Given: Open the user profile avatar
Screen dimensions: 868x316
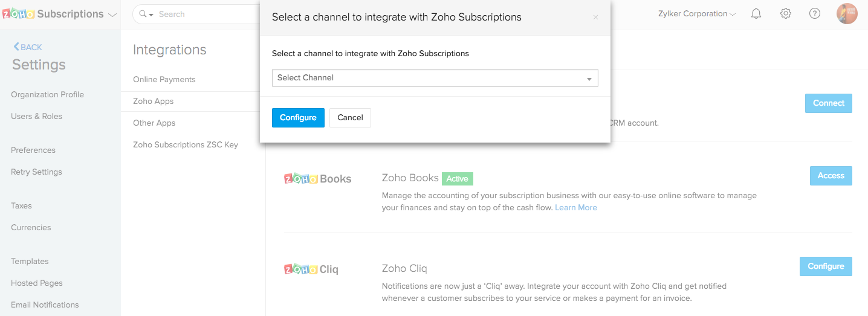Looking at the screenshot, I should click(x=847, y=13).
